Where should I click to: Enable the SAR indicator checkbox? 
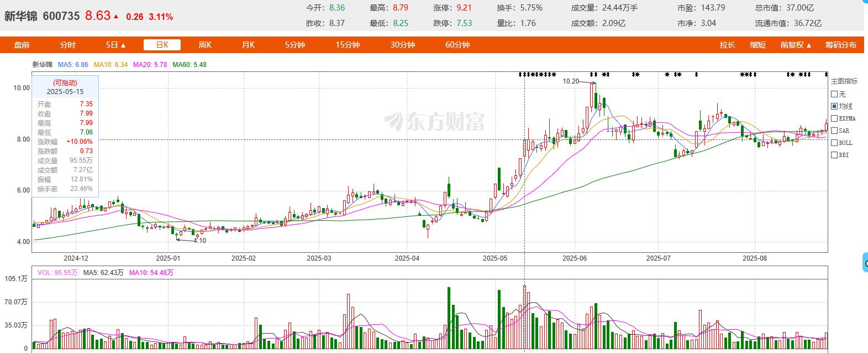[x=834, y=131]
